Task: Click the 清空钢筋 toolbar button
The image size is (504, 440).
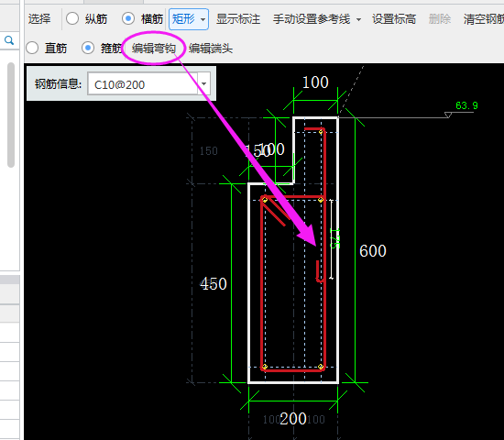Action: tap(484, 19)
